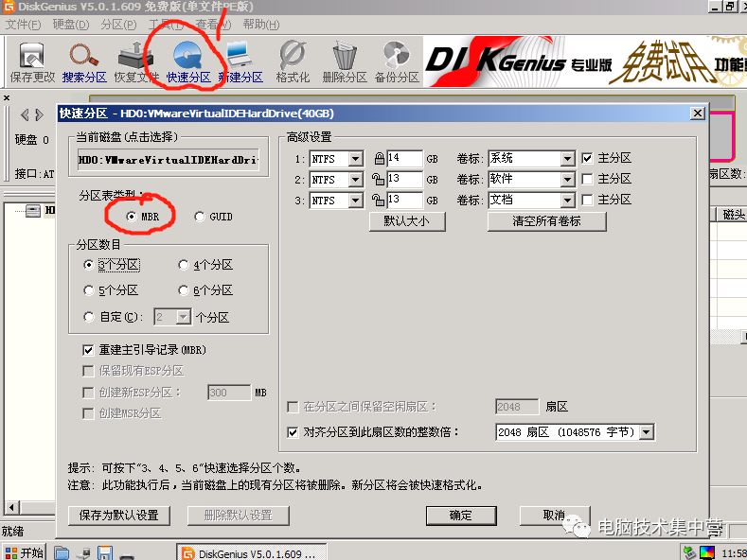Toggle the lock icon for partition 1 size
Image resolution: width=747 pixels, height=560 pixels.
pyautogui.click(x=380, y=158)
